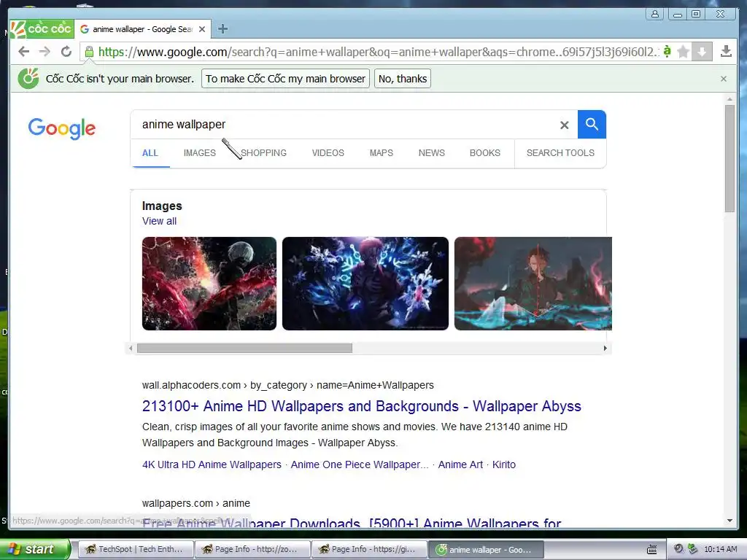This screenshot has height=560, width=747.
Task: Click the keyboard icon in taskbar
Action: [x=651, y=550]
